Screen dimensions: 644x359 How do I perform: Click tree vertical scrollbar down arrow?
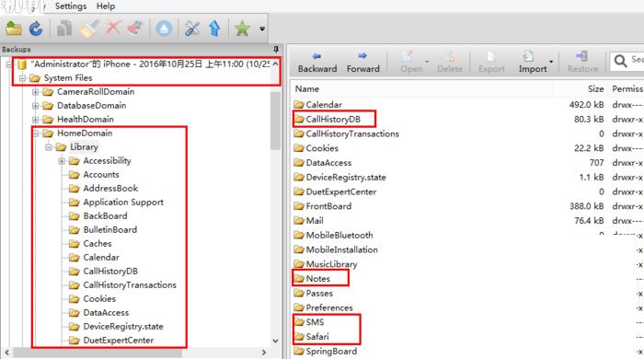(276, 341)
